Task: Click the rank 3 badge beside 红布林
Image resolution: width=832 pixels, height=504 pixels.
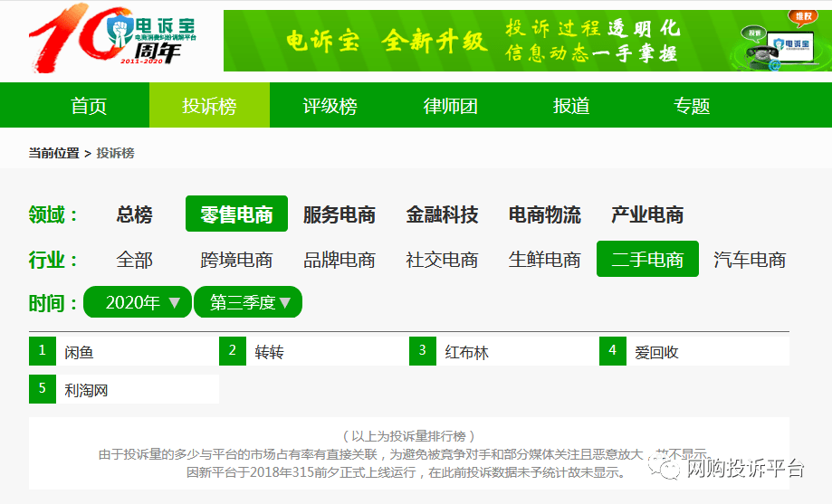Action: (x=423, y=351)
